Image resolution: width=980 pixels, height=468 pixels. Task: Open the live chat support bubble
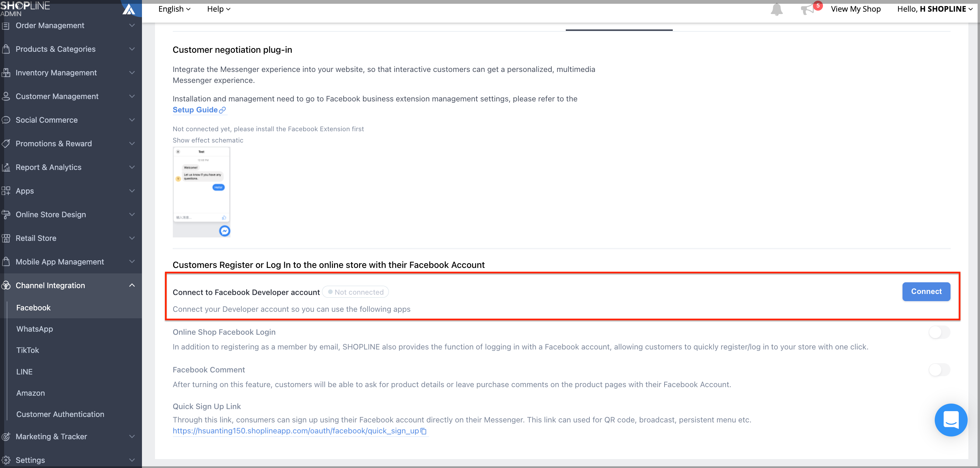click(951, 420)
